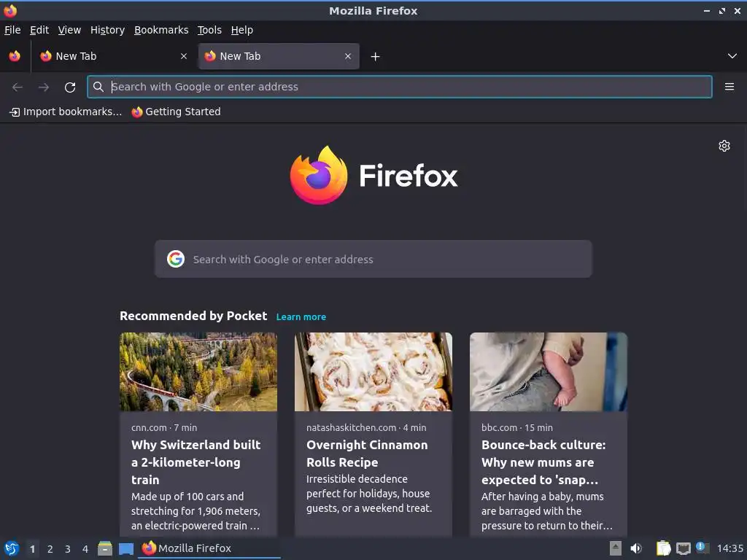Image resolution: width=747 pixels, height=560 pixels.
Task: Focus the URL address bar field
Action: (400, 87)
